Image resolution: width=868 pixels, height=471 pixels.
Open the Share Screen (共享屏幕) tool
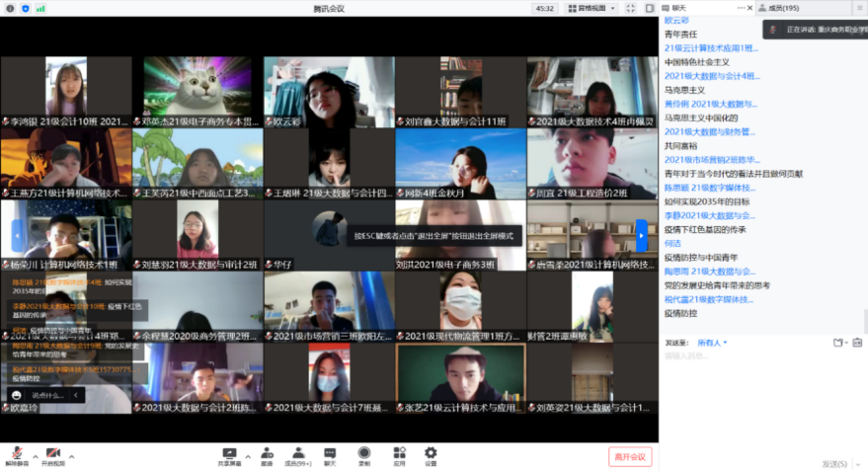[x=229, y=455]
